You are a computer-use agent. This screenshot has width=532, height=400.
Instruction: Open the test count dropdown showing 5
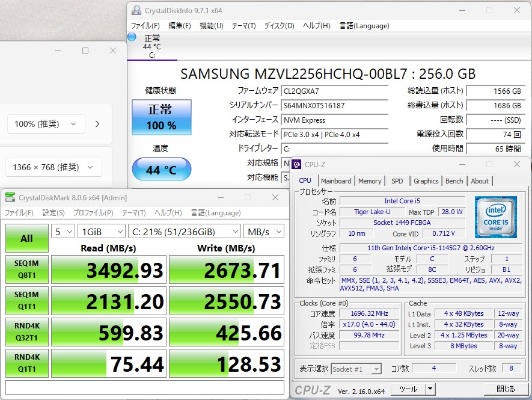pos(63,232)
